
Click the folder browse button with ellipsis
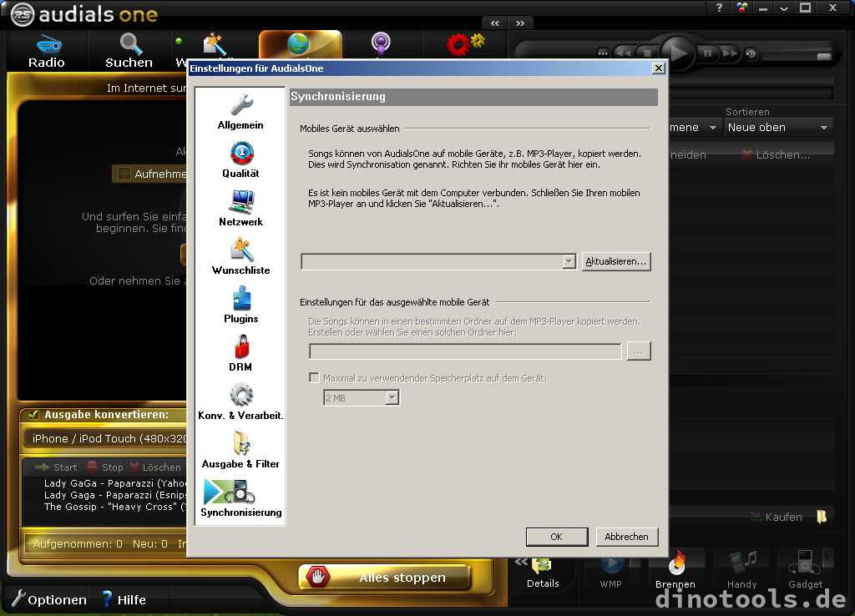[x=639, y=351]
